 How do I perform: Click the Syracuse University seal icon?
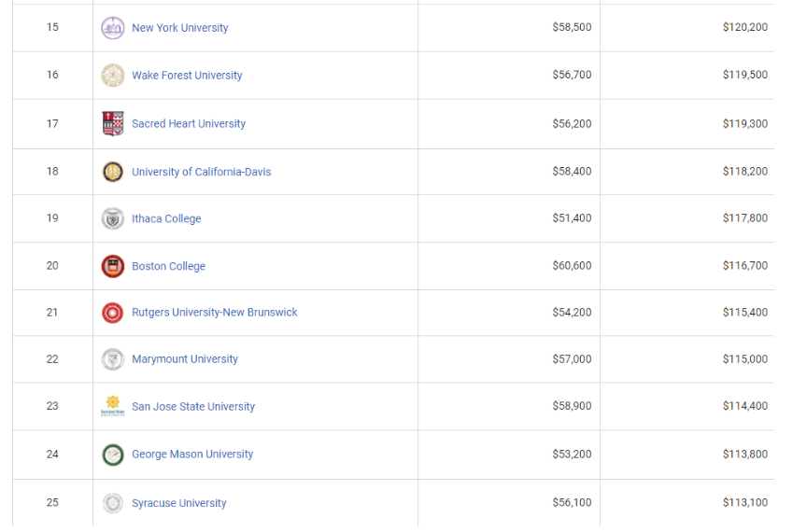pyautogui.click(x=113, y=503)
